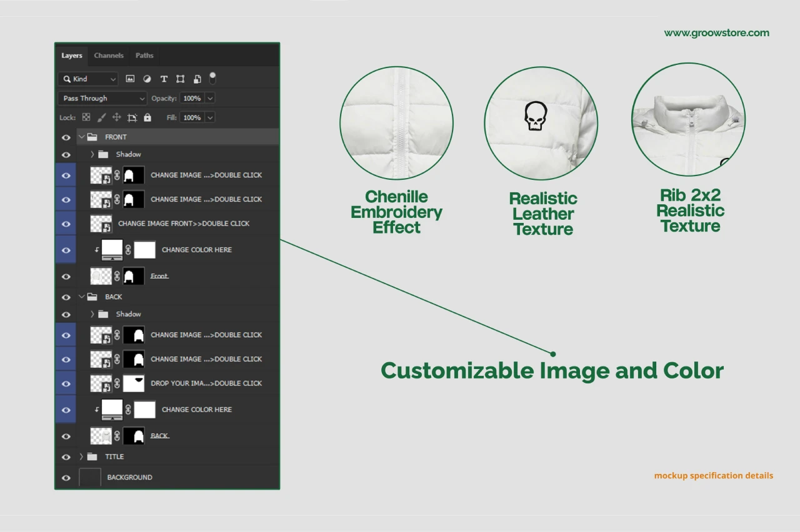Click the lock all padlock icon
This screenshot has height=532, width=800.
click(x=147, y=117)
